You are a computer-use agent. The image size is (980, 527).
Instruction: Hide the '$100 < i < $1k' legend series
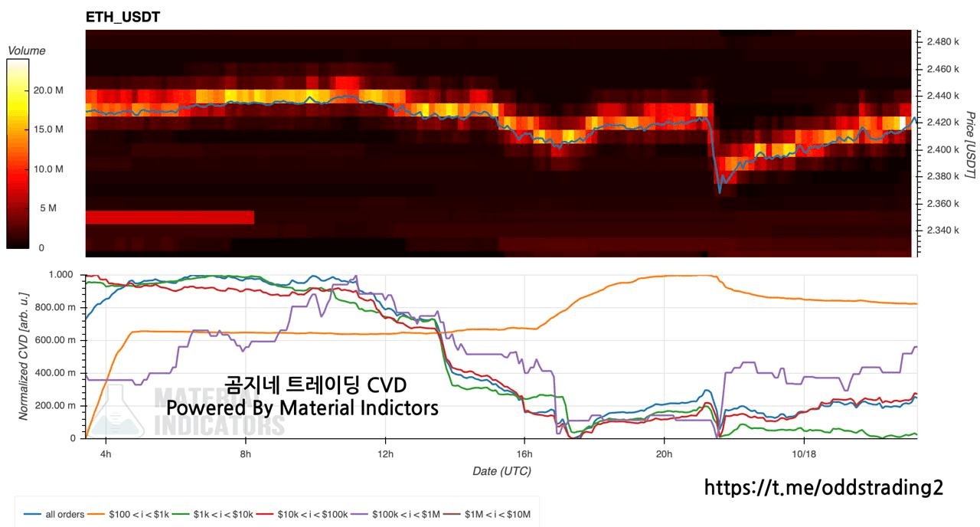pos(129,515)
